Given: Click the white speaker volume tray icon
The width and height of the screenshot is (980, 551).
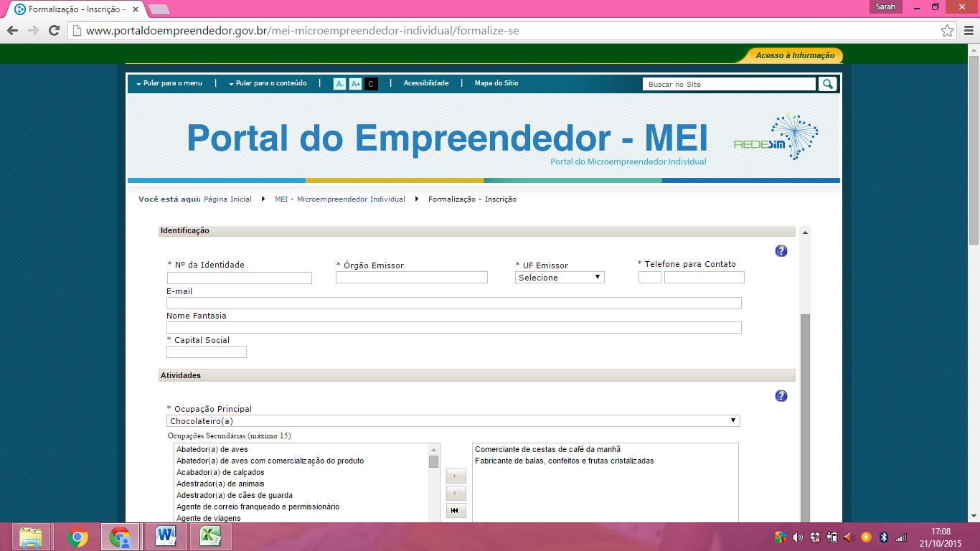Looking at the screenshot, I should (798, 537).
